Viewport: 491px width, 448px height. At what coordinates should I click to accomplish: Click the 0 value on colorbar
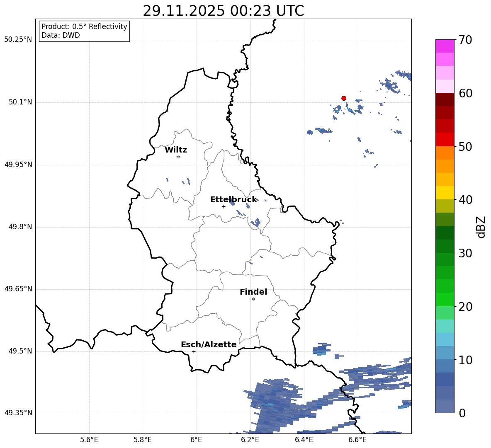click(x=462, y=413)
